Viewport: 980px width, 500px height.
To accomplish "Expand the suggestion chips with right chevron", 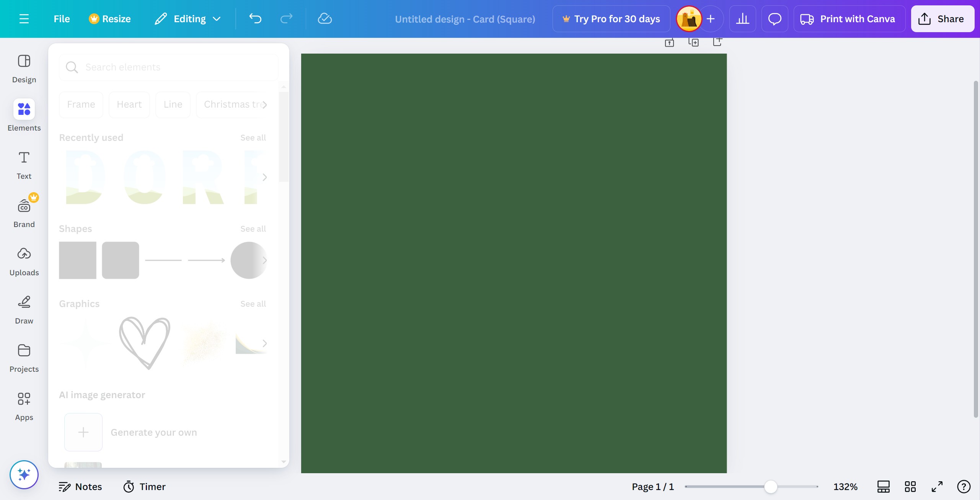I will 265,105.
